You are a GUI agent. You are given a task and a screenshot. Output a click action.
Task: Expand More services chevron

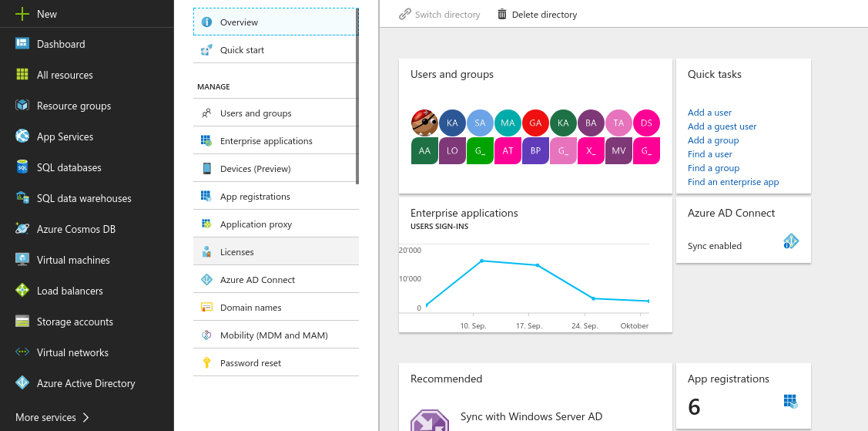coord(85,417)
